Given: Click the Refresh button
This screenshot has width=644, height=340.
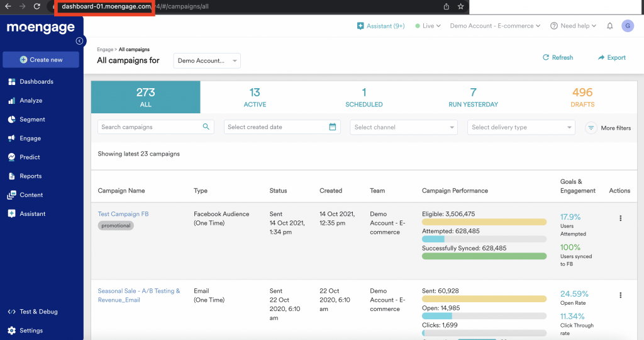Looking at the screenshot, I should pos(558,57).
